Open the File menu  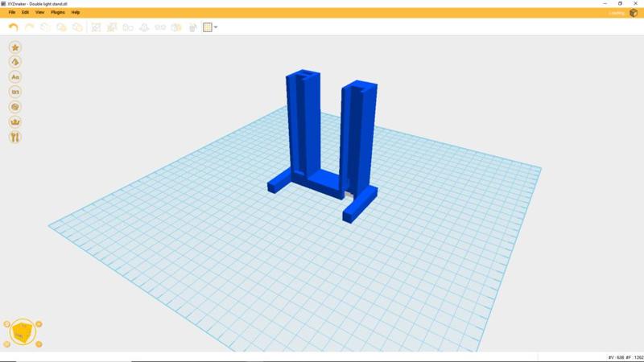[x=12, y=12]
